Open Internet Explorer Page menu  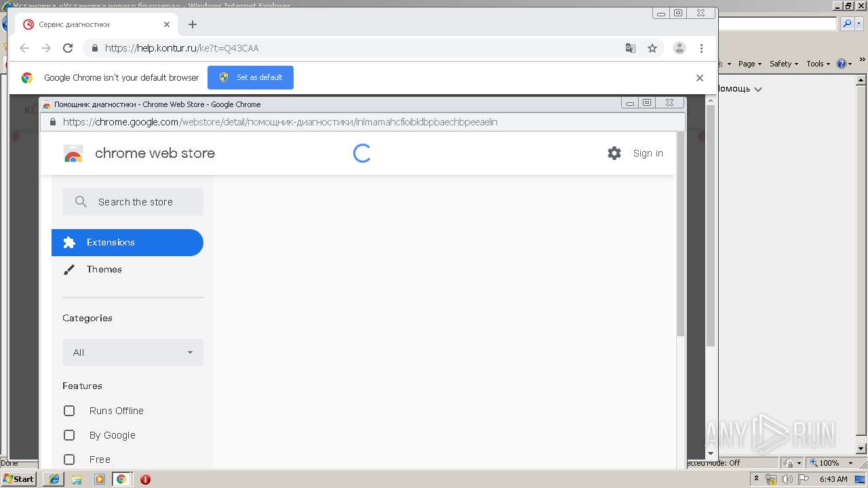[x=750, y=64]
